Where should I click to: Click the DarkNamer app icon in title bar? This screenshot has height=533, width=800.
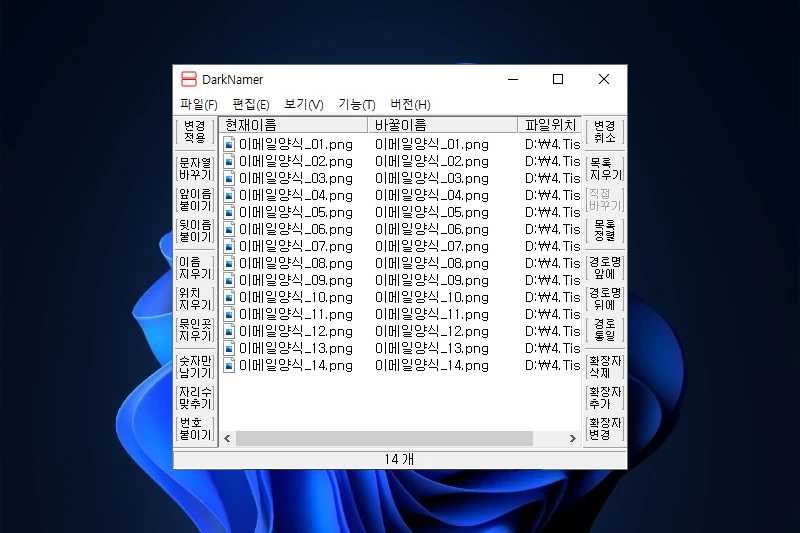pyautogui.click(x=189, y=79)
